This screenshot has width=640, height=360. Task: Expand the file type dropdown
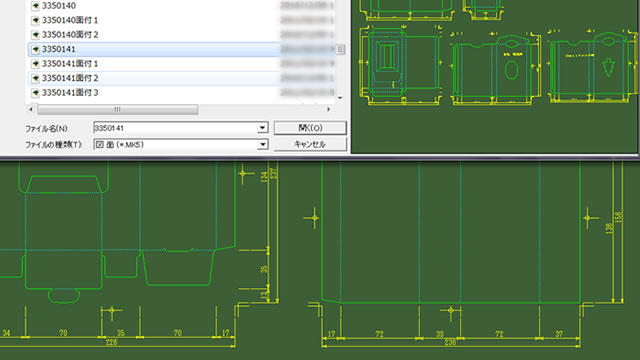coord(262,144)
